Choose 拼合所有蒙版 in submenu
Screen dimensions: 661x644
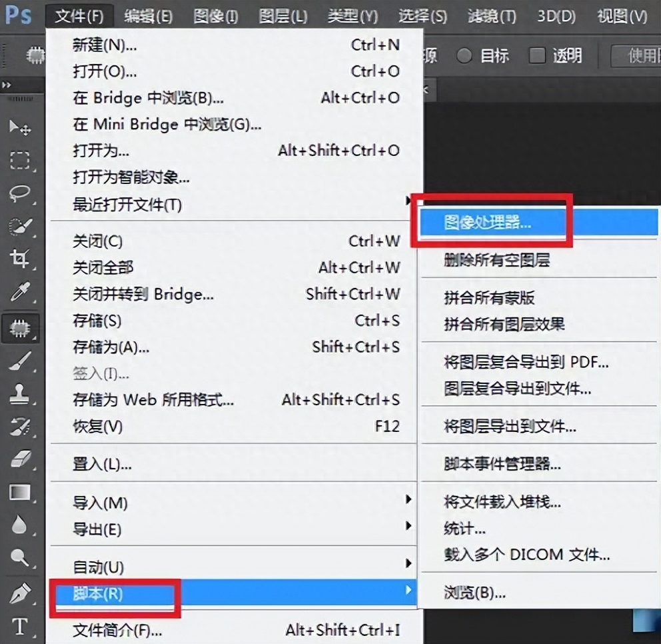[539, 298]
